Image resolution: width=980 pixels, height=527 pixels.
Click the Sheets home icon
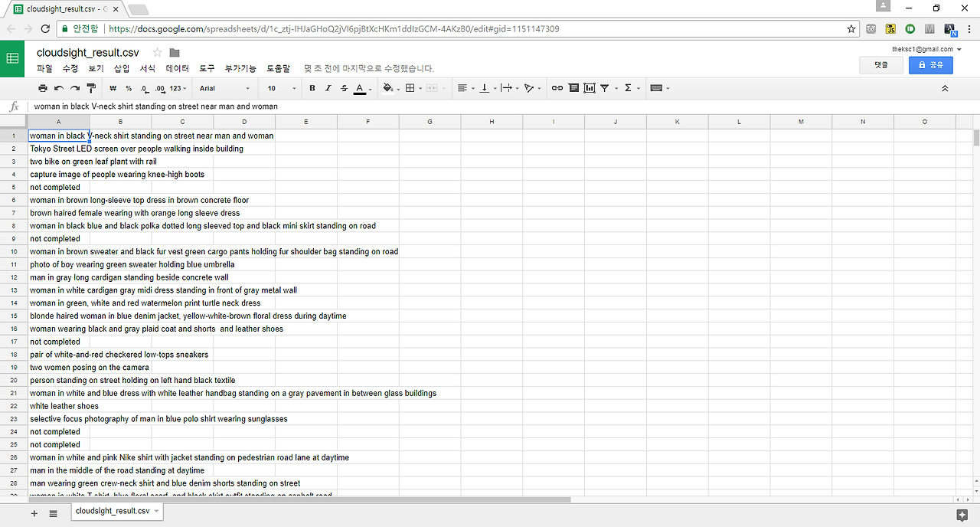pos(13,59)
